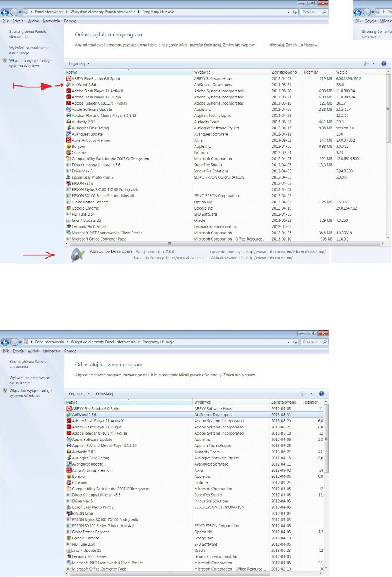The height and width of the screenshot is (577, 392).
Task: Expand the arrow after Wszystkie elementy Panelu sterowania in the lower window
Action: (139, 342)
